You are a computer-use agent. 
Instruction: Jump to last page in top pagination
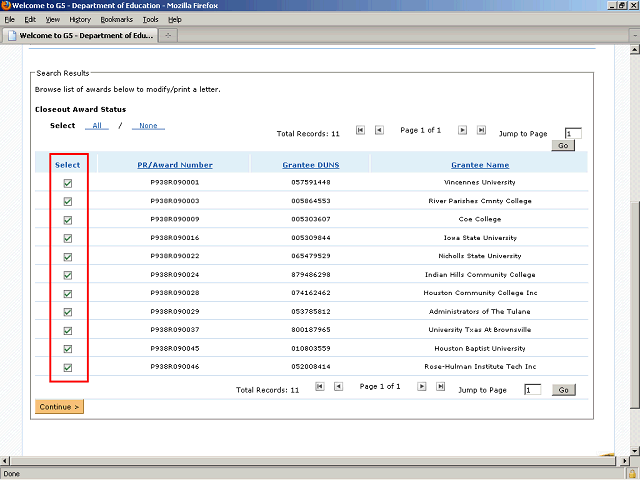481,130
